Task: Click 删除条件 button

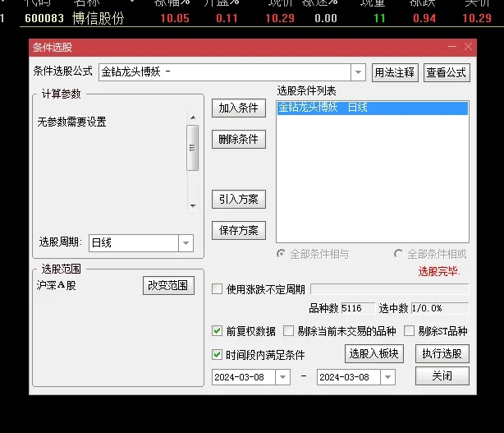Action: [x=238, y=140]
